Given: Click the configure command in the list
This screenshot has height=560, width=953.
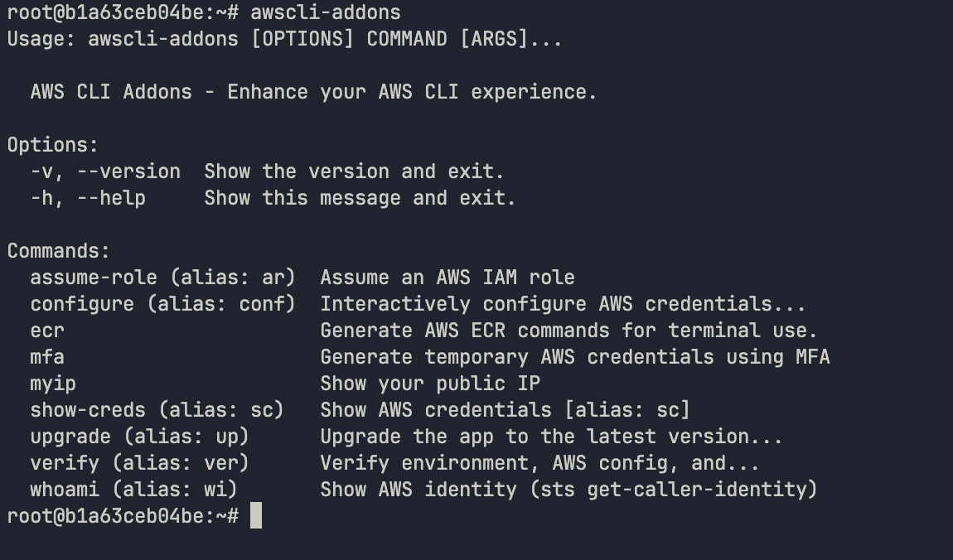Looking at the screenshot, I should point(82,303).
